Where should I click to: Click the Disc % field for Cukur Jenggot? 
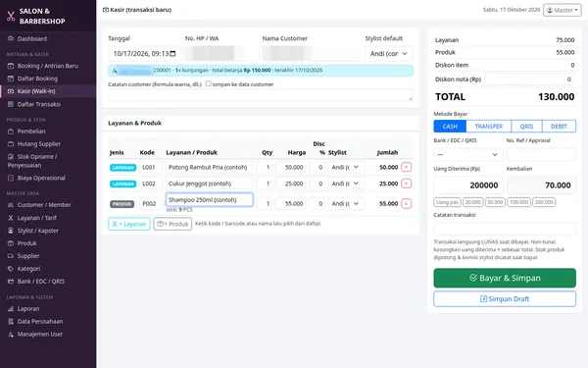[317, 184]
